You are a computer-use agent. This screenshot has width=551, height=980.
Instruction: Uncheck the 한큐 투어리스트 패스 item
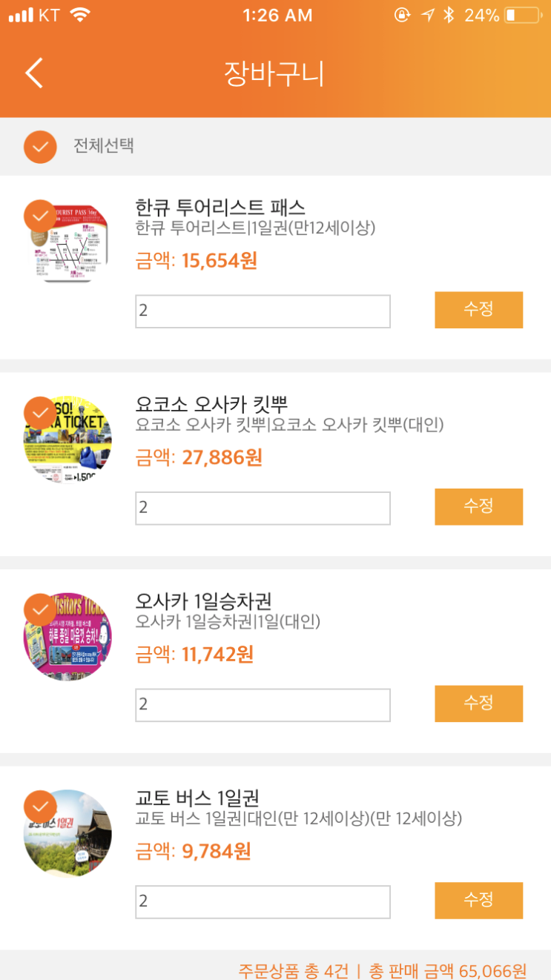click(40, 216)
